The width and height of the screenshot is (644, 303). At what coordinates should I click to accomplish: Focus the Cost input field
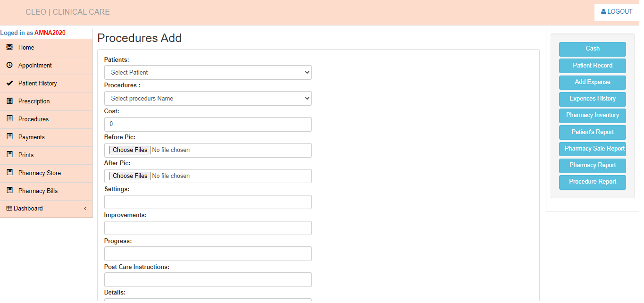(208, 125)
